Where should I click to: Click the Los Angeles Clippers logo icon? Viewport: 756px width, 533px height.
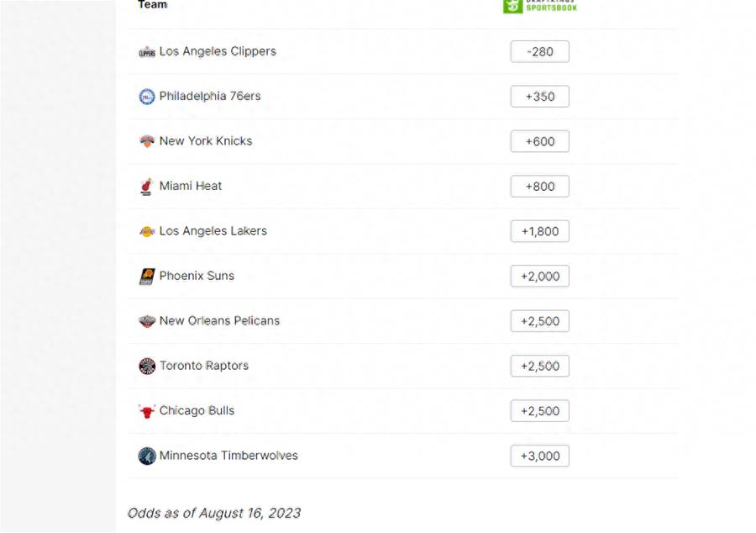click(x=147, y=52)
